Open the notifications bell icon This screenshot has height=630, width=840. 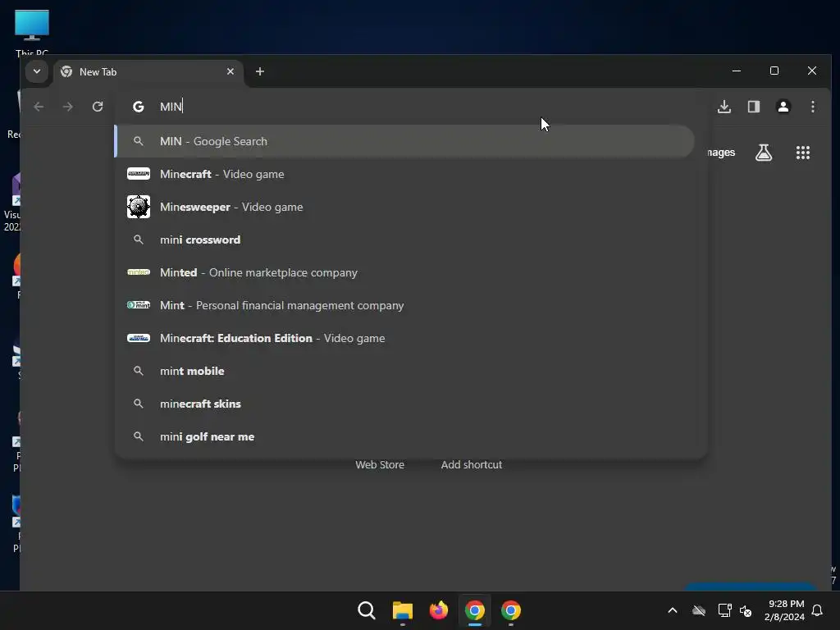(817, 610)
